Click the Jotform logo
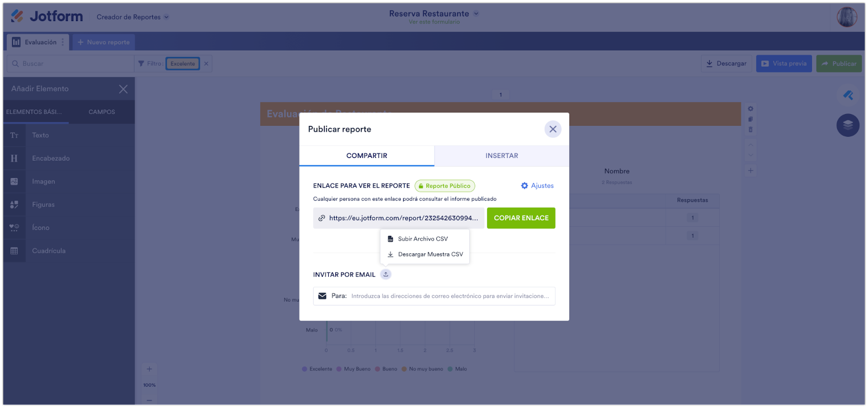The image size is (868, 408). (47, 16)
